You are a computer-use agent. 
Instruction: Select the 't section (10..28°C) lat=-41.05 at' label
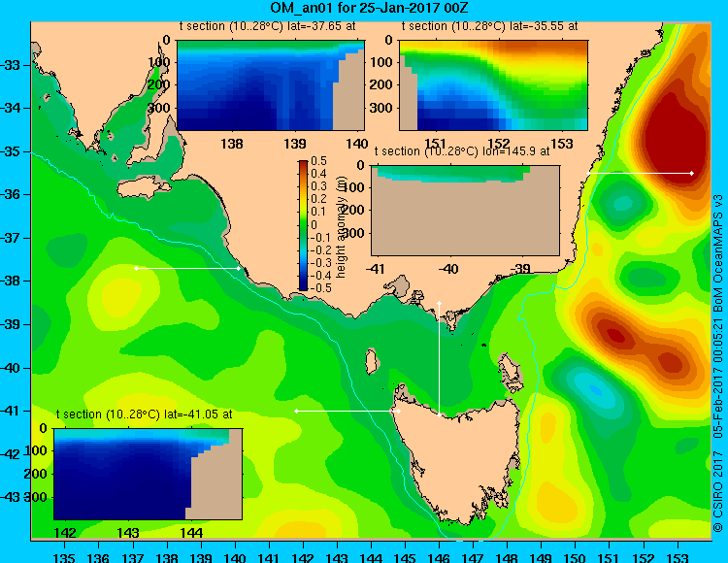(144, 414)
